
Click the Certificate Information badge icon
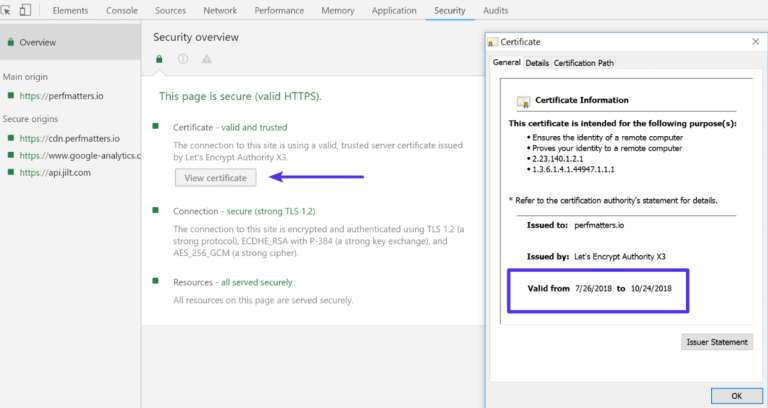point(523,101)
